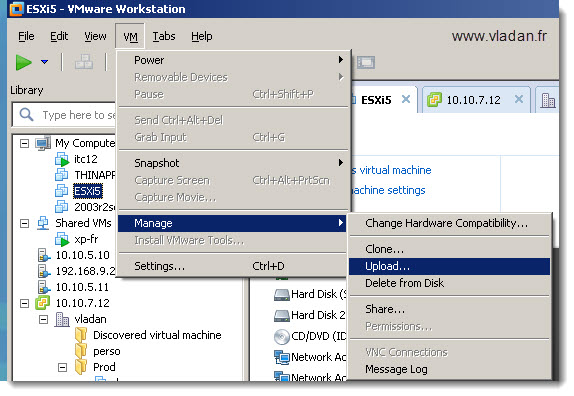Viewport: 574px width, 396px height.
Task: Click the Hard Disk 2 device icon
Action: coord(282,315)
